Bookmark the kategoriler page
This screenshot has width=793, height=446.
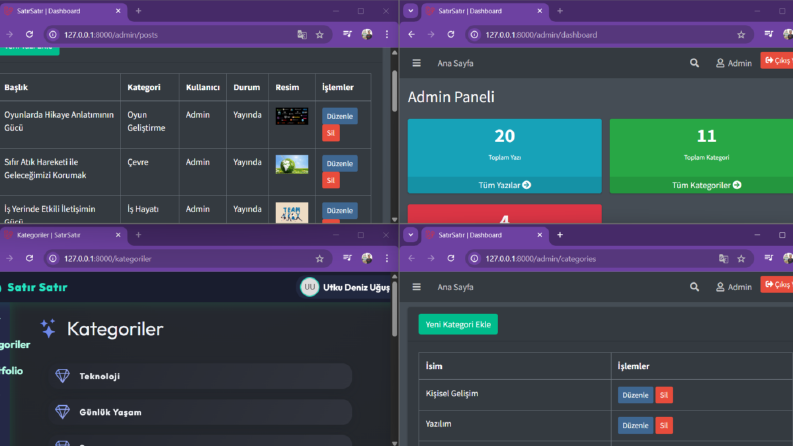tap(320, 258)
